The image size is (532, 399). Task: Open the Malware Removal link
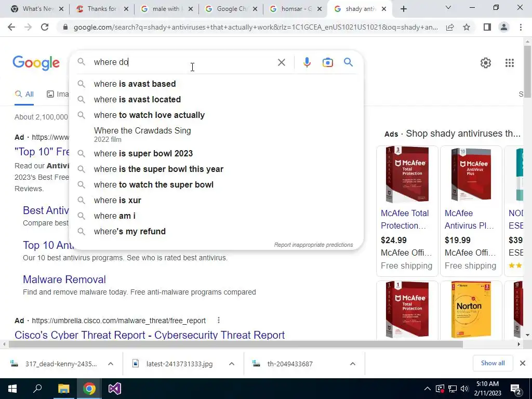click(64, 279)
